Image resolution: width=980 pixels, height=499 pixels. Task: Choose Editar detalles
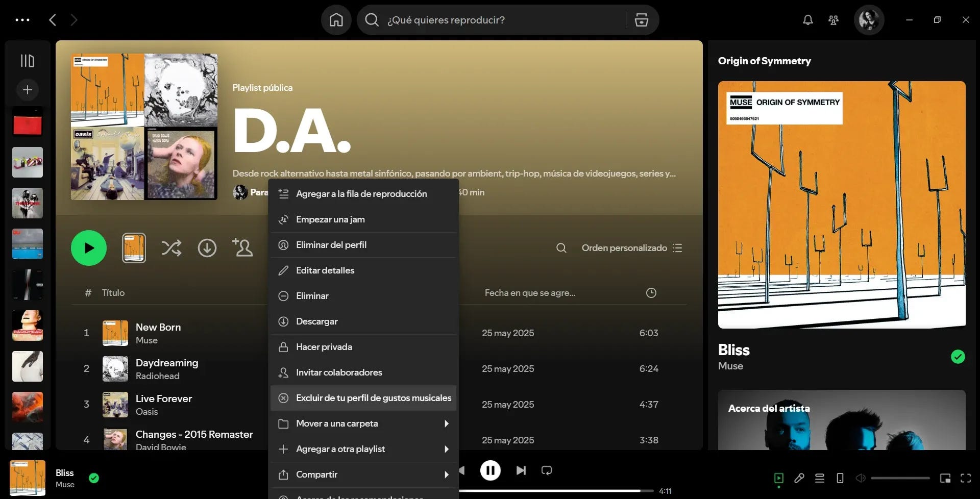click(363, 270)
